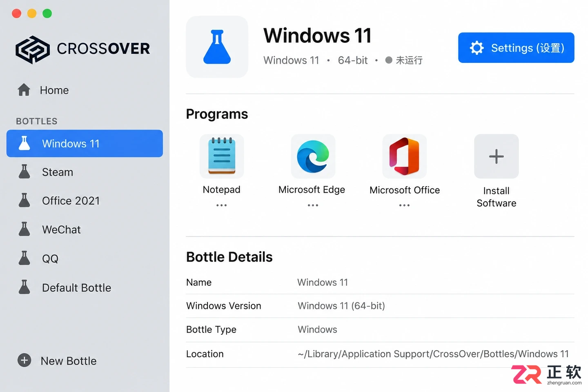Click the large blue flask bottle icon

pyautogui.click(x=217, y=47)
